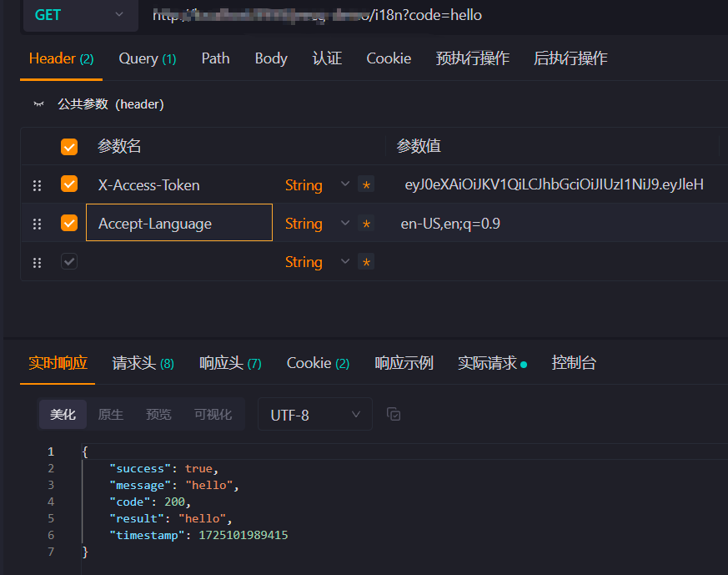
Task: Select the 可视化 response view
Action: coord(213,414)
